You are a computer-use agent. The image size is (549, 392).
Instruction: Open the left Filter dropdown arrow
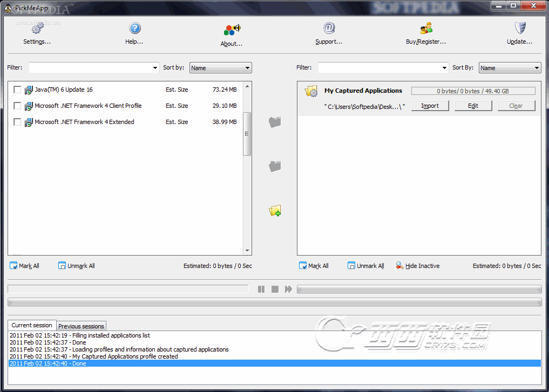(155, 68)
